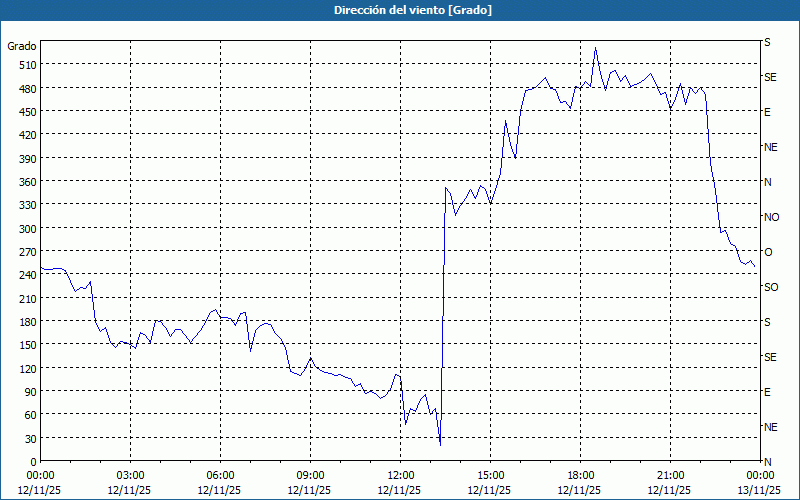Select the 12/11/25 date under 06:00
800x500 pixels.
[x=220, y=490]
